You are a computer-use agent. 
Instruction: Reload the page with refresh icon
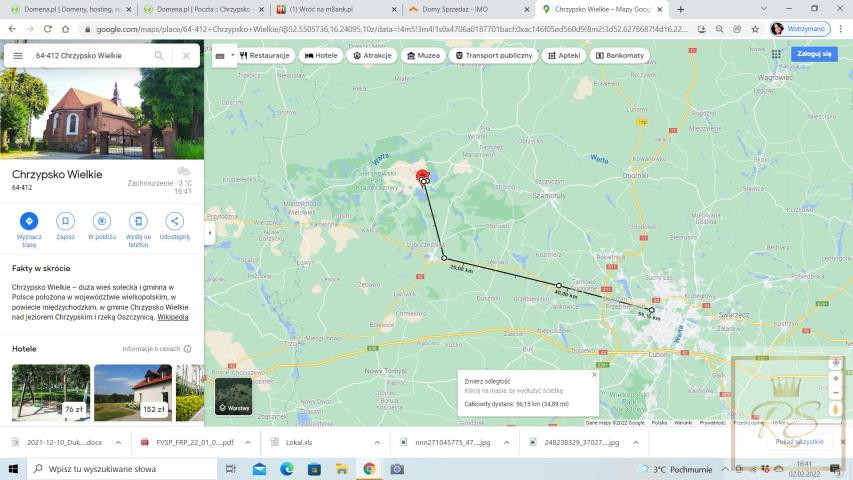[x=48, y=29]
